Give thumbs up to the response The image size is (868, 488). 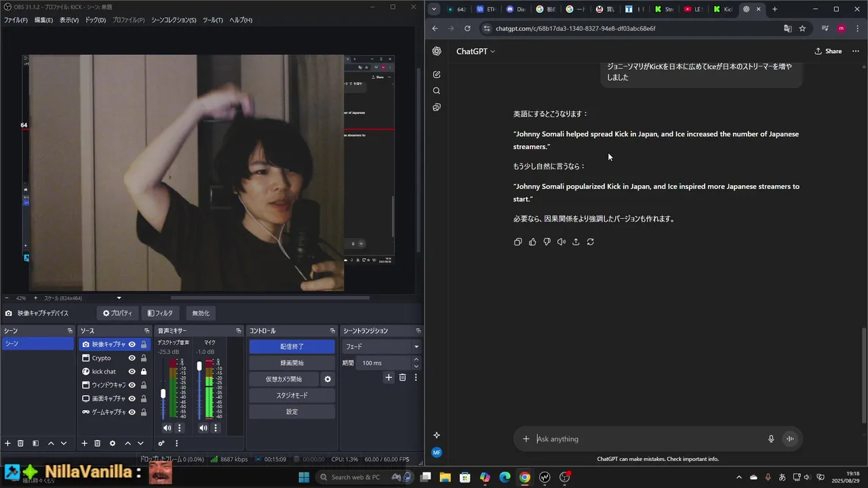[x=532, y=242]
